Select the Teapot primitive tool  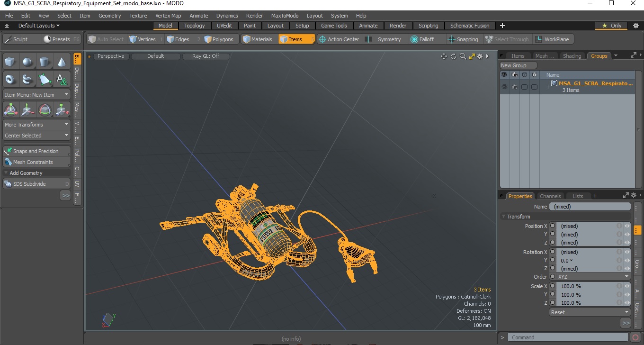pos(28,79)
